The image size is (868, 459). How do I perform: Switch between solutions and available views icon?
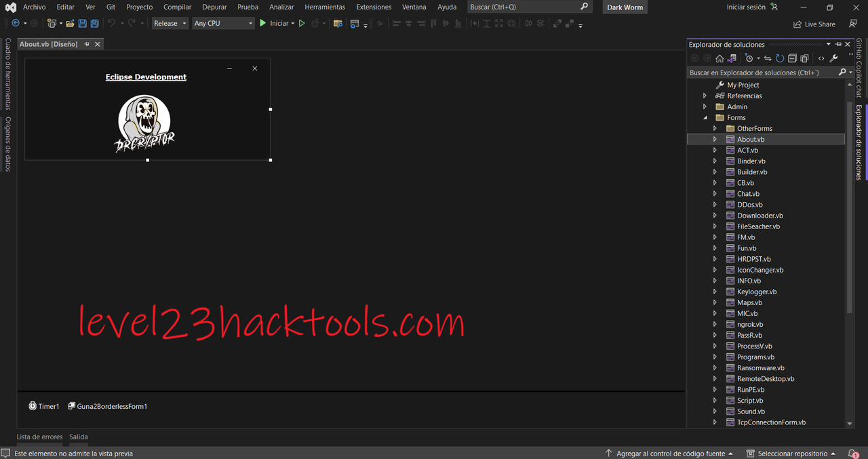(x=732, y=58)
